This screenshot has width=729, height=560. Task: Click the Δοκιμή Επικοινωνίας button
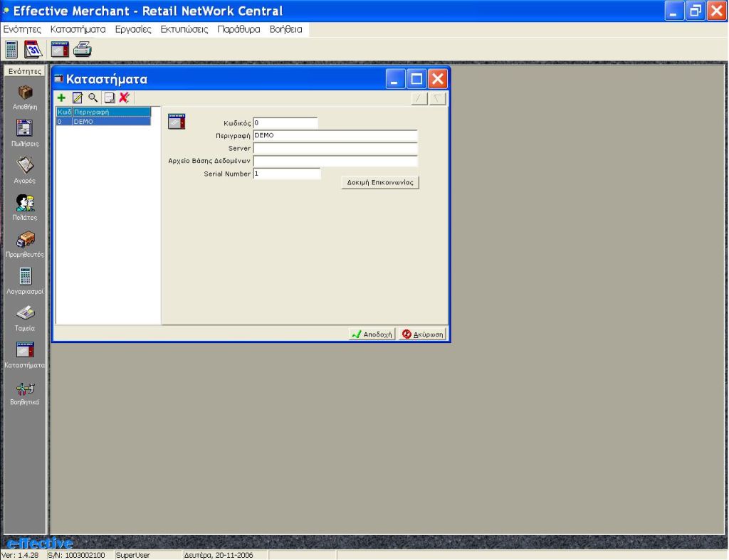380,182
